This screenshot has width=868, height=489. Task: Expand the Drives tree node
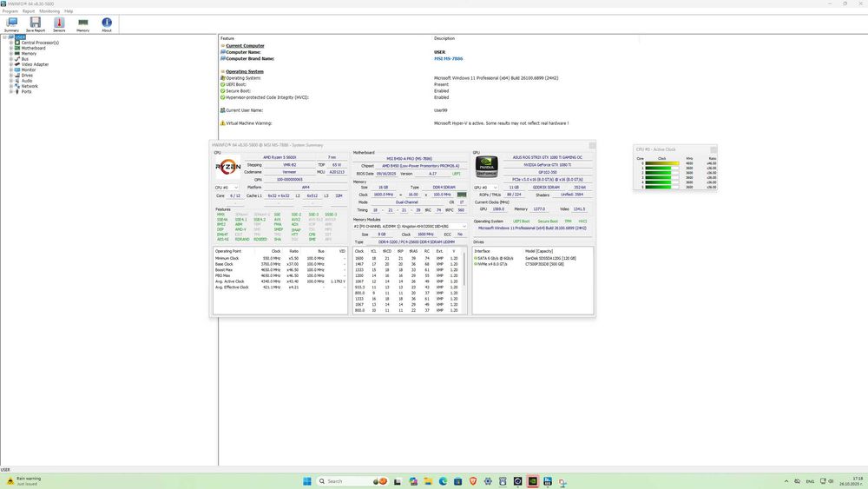(x=11, y=76)
